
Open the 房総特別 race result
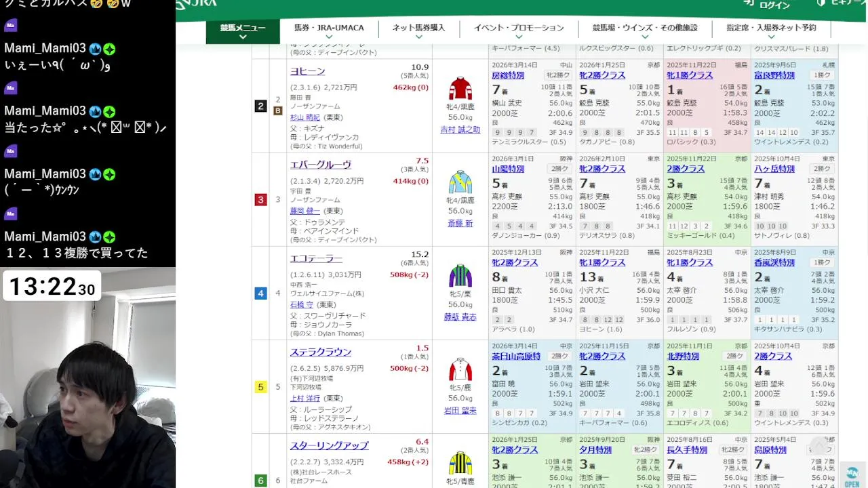tap(509, 75)
